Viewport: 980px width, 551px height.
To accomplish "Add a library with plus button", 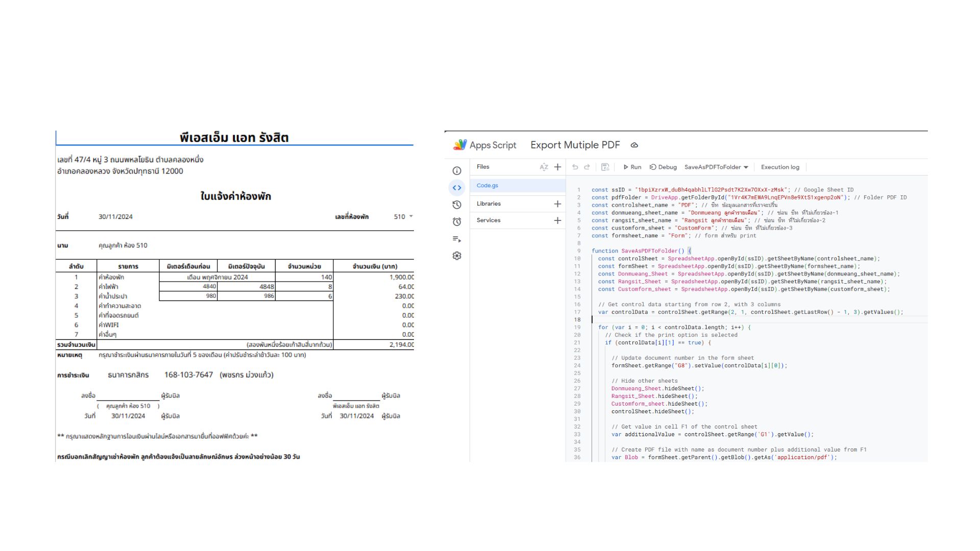I will (x=557, y=204).
